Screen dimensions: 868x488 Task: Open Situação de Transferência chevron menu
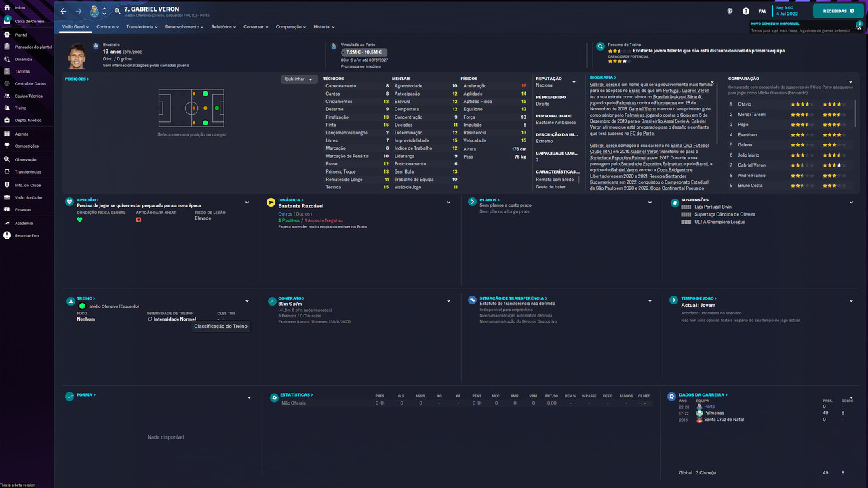[650, 300]
